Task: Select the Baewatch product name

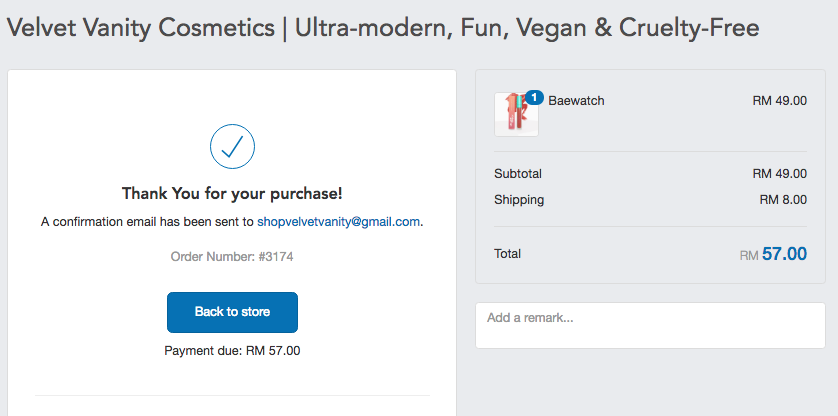Action: [x=576, y=101]
